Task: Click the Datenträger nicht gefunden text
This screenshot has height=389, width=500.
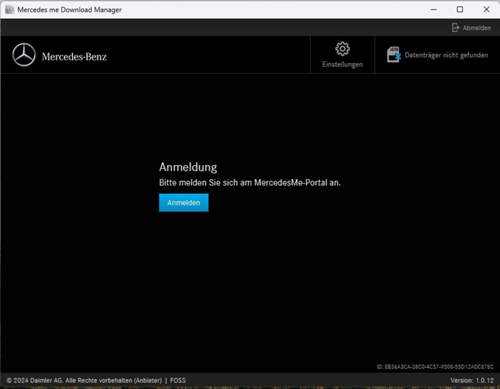Action: [x=446, y=55]
